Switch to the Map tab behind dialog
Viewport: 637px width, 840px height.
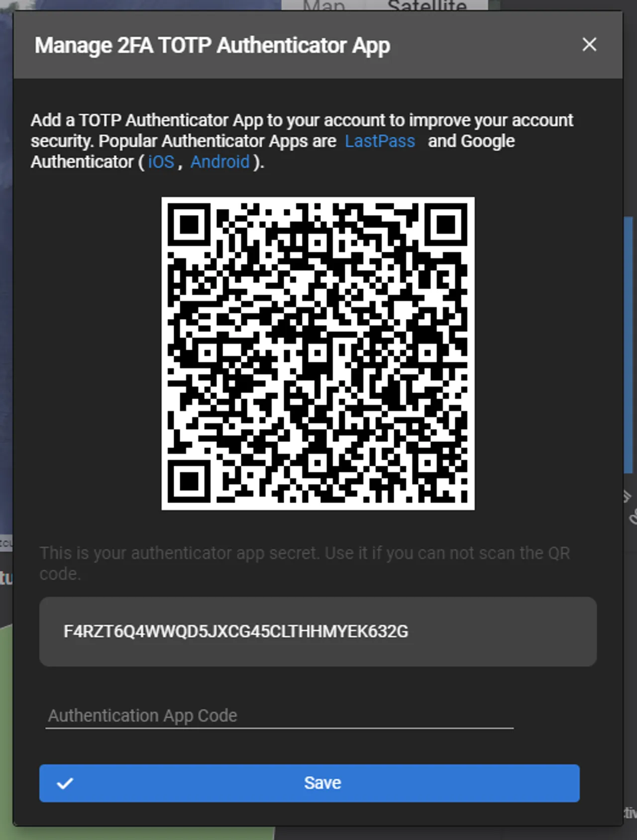(323, 5)
